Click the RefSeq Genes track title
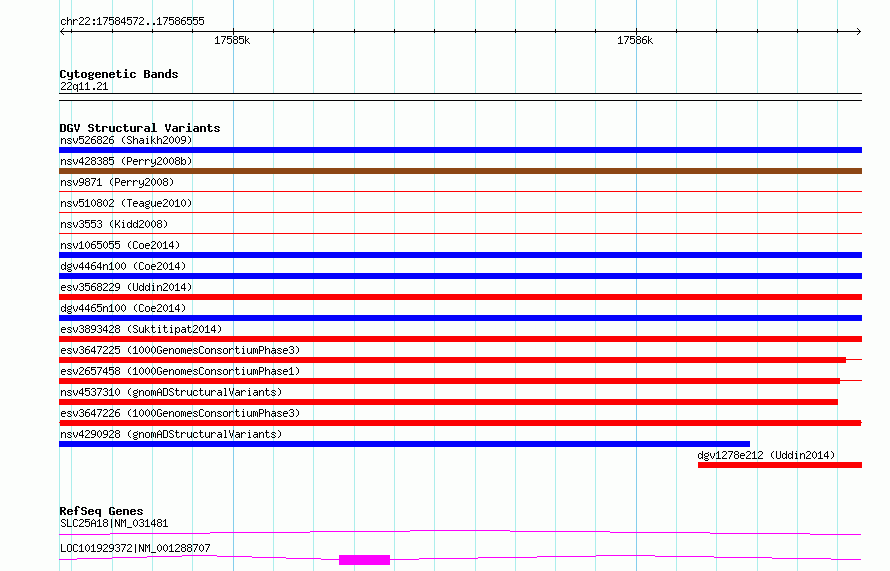This screenshot has width=890, height=571. click(x=101, y=511)
